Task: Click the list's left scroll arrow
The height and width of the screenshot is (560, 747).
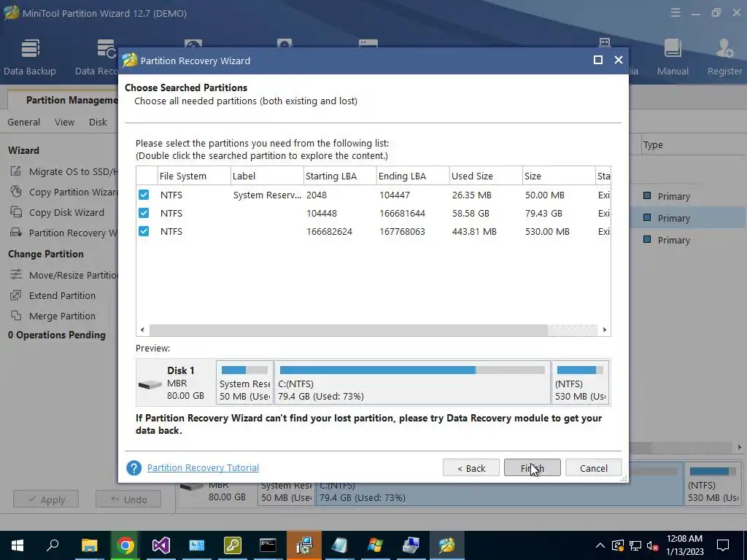Action: [142, 330]
